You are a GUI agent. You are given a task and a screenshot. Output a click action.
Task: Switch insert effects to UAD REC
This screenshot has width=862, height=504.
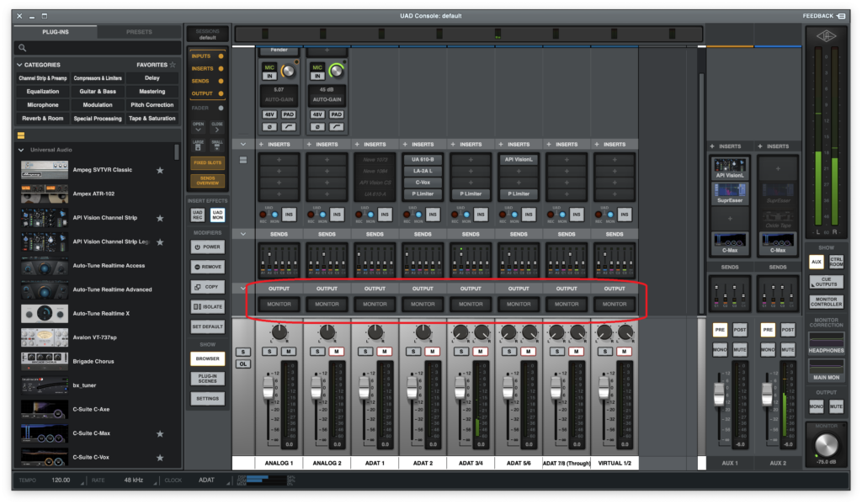point(198,215)
